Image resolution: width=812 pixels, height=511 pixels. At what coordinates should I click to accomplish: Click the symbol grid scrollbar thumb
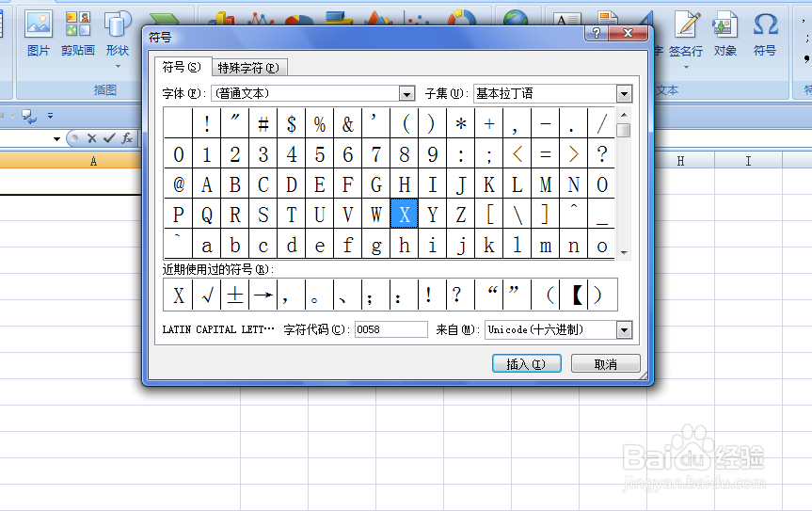tap(624, 130)
